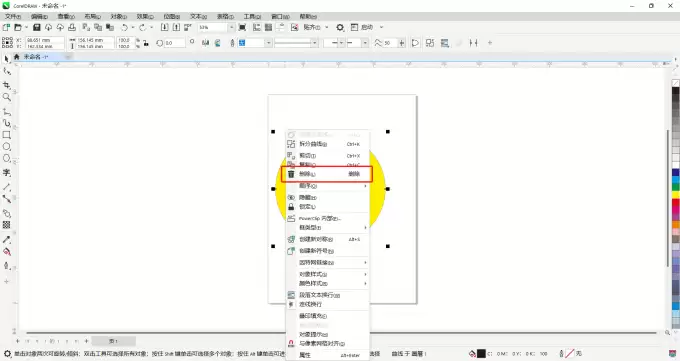This screenshot has height=361, width=680.
Task: Click the Undo arrow icon
Action: coord(124,27)
